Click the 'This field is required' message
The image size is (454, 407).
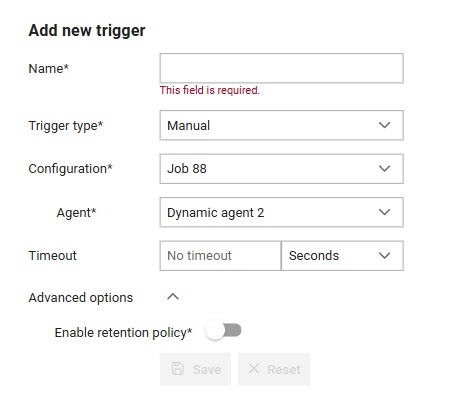point(210,90)
